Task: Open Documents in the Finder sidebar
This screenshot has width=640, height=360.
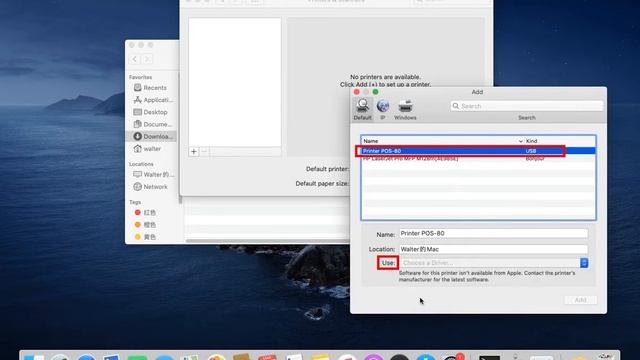Action: click(x=152, y=124)
